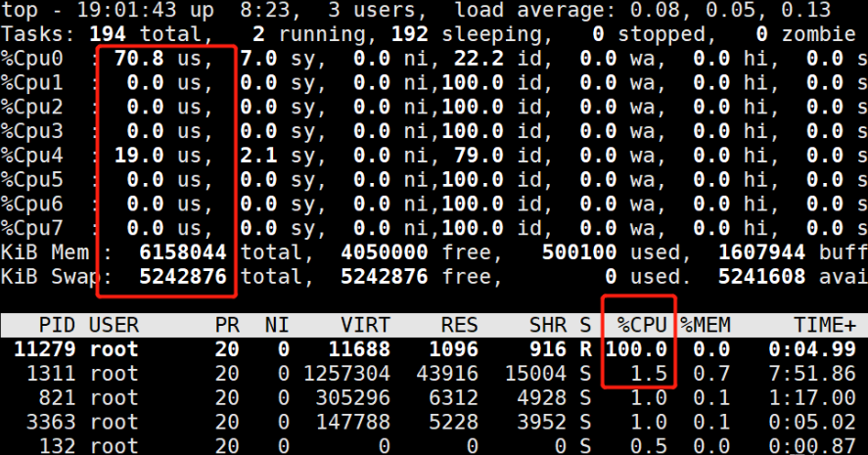Select the VIRT value 11688
This screenshot has height=455, width=868.
coord(359,349)
